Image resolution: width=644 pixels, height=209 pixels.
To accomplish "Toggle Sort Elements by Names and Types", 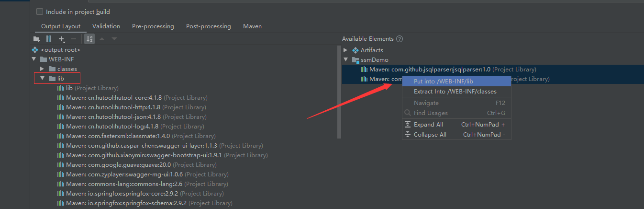I will [x=89, y=39].
